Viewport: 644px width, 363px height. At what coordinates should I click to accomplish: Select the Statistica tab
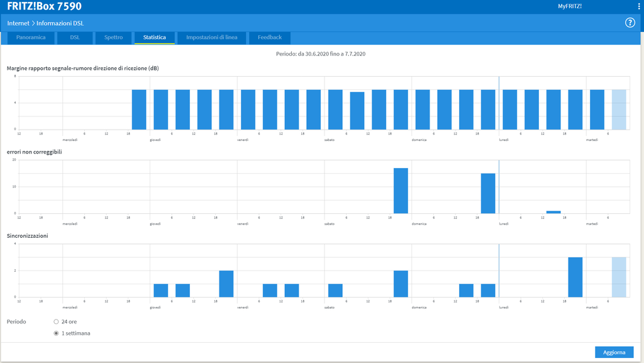click(x=154, y=38)
